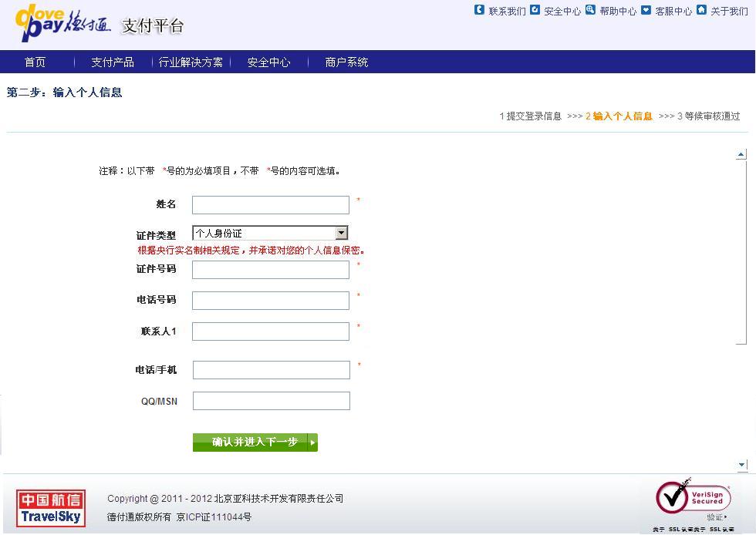Click the scrollbar up arrow

(x=741, y=155)
